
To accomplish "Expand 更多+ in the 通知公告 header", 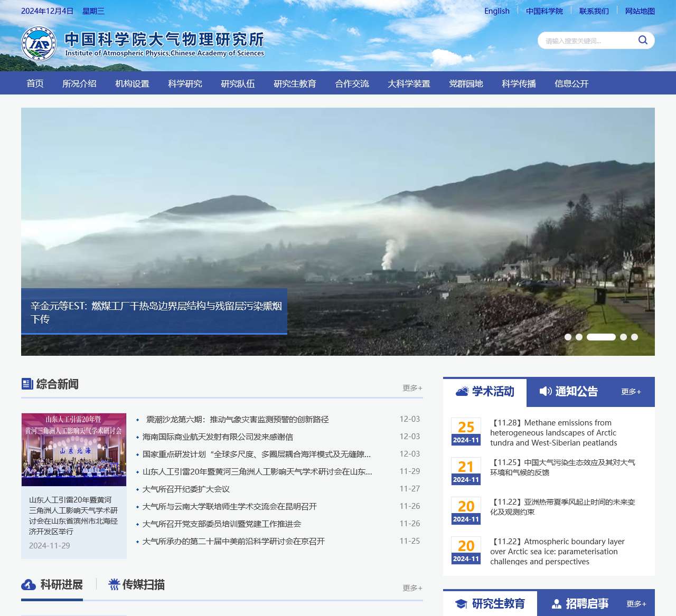I will pos(631,392).
